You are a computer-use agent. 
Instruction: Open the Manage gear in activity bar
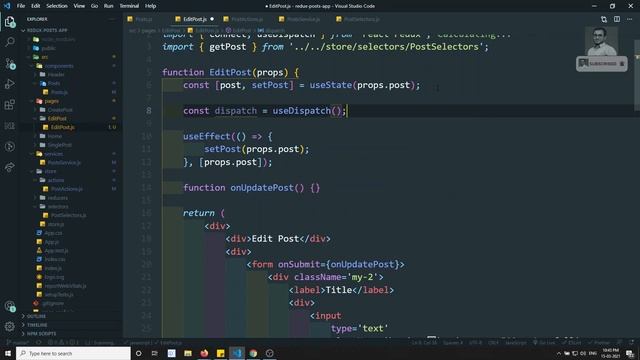tap(10, 326)
